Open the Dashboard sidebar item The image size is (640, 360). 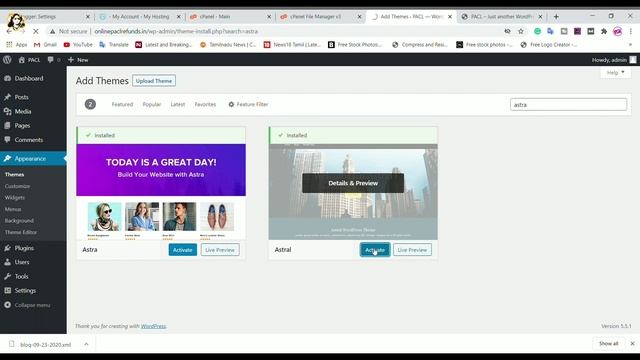29,78
